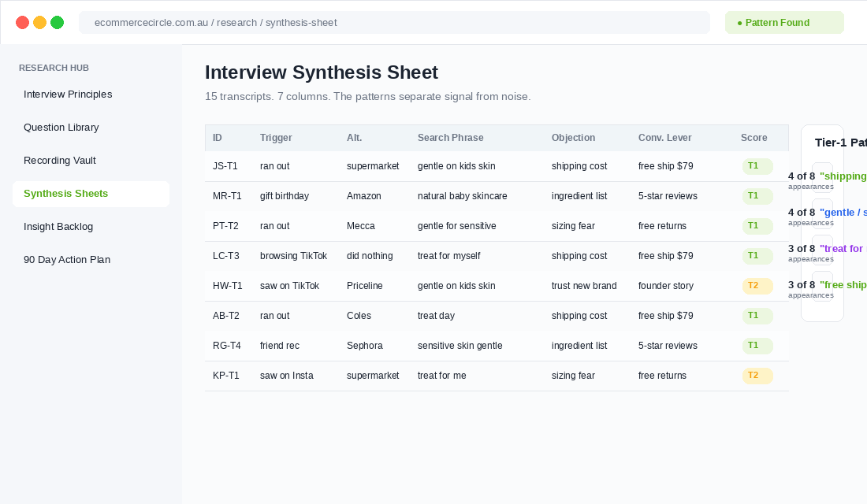Click "saw on Insta" trigger cell
The image size is (867, 504).
click(x=286, y=375)
